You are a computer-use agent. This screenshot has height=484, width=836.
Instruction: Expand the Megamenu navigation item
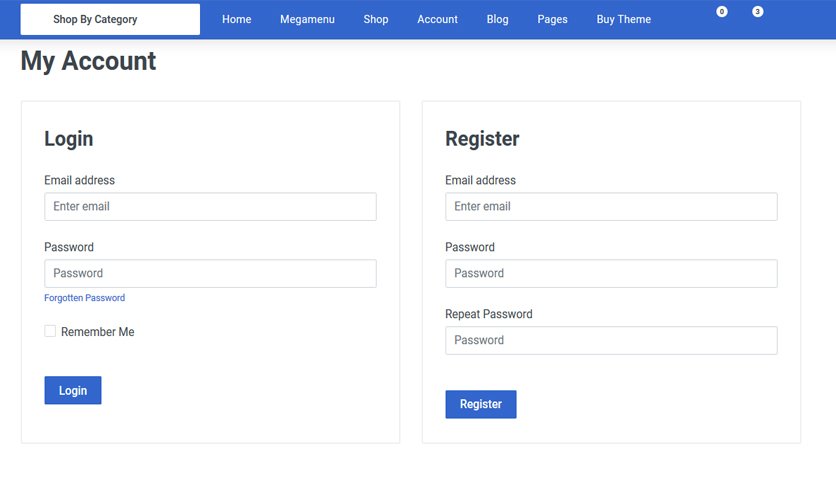[307, 19]
